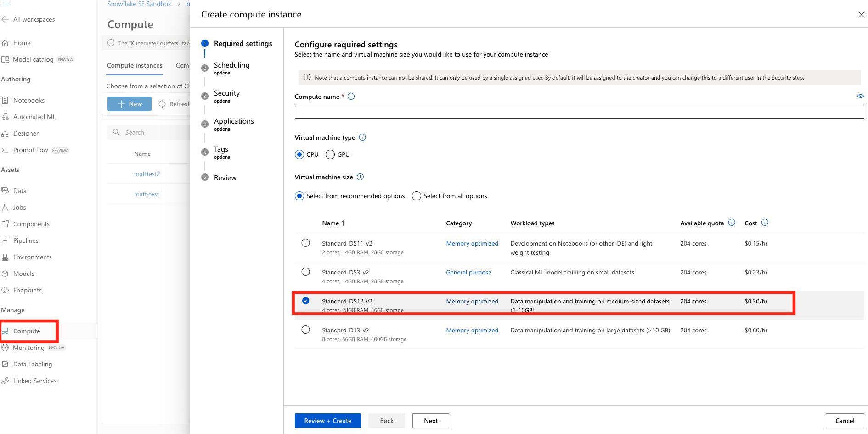Click the Cost column info icon
The height and width of the screenshot is (434, 868).
click(765, 223)
